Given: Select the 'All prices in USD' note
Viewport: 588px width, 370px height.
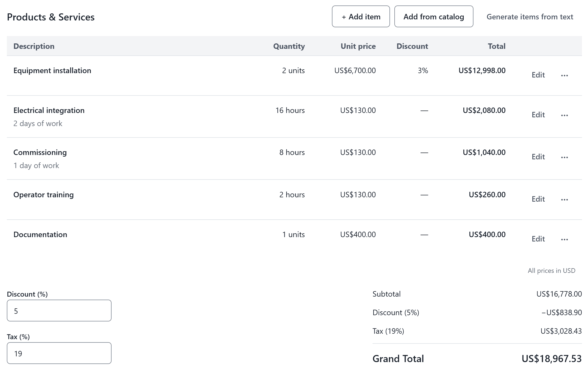Looking at the screenshot, I should [551, 271].
